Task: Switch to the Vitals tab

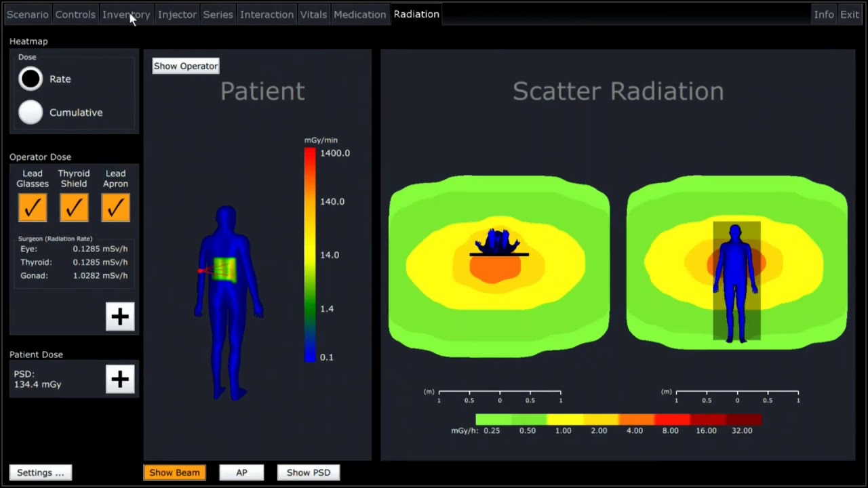Action: coord(313,14)
